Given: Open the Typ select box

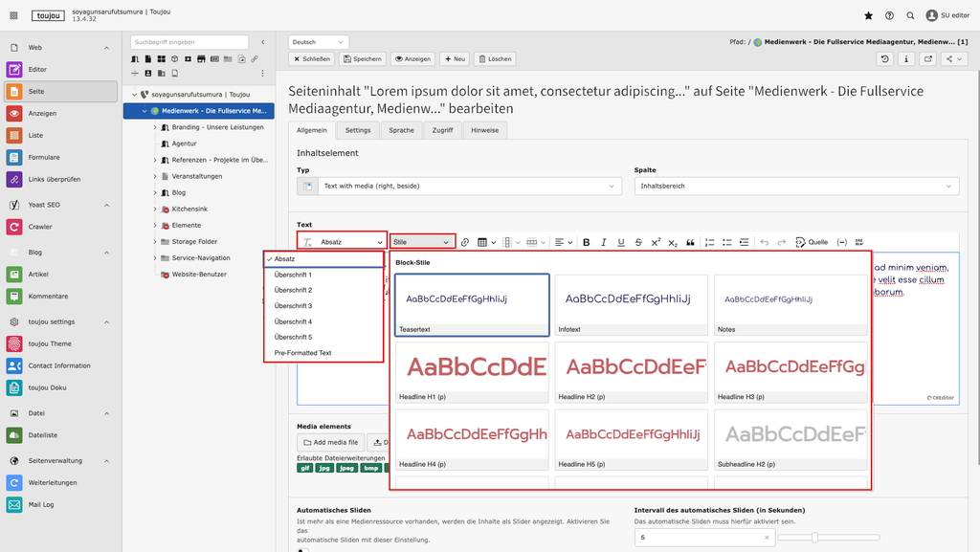Looking at the screenshot, I should coord(459,187).
